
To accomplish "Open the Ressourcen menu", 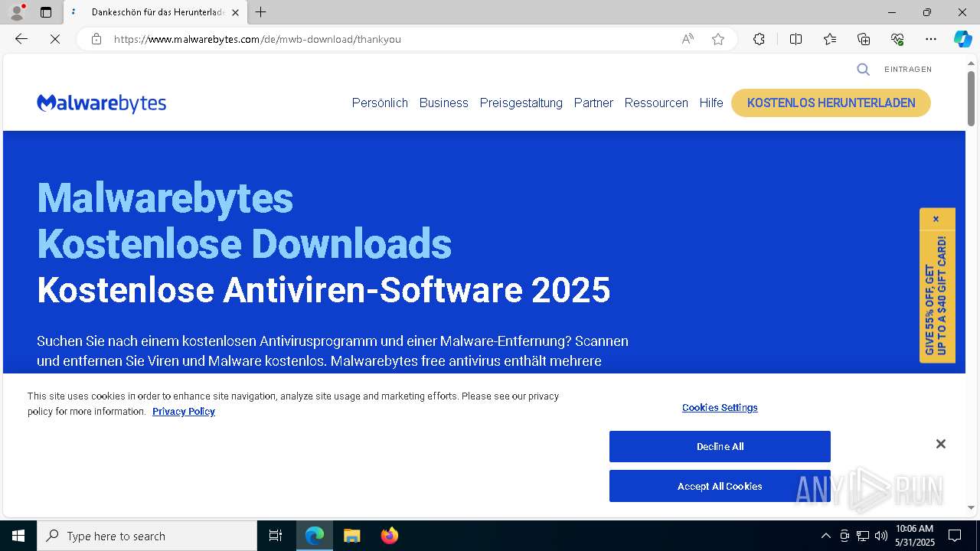I will [x=656, y=103].
